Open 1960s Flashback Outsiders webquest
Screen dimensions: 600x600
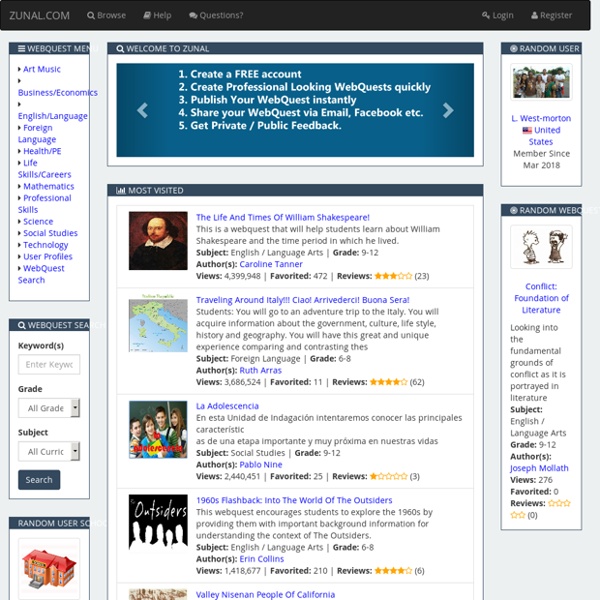(x=294, y=500)
